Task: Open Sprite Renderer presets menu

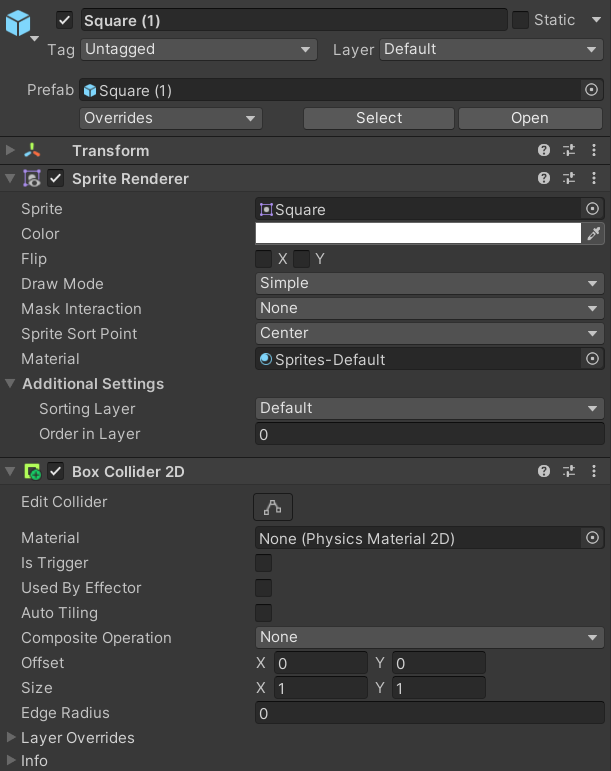Action: point(569,178)
